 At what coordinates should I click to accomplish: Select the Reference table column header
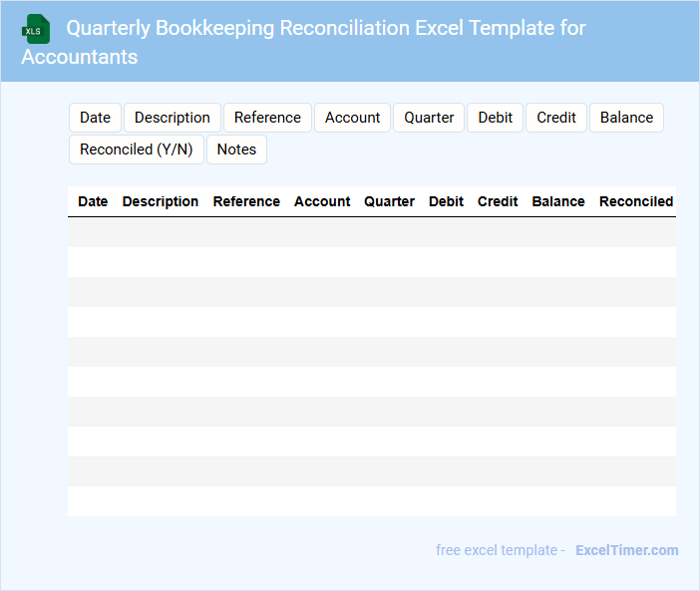click(246, 201)
